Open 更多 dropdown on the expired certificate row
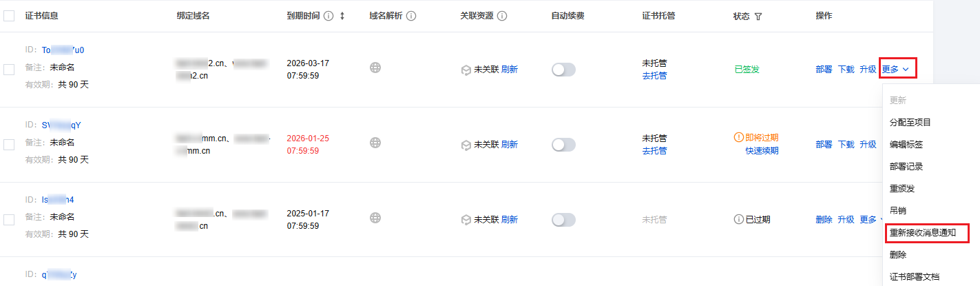 869,220
